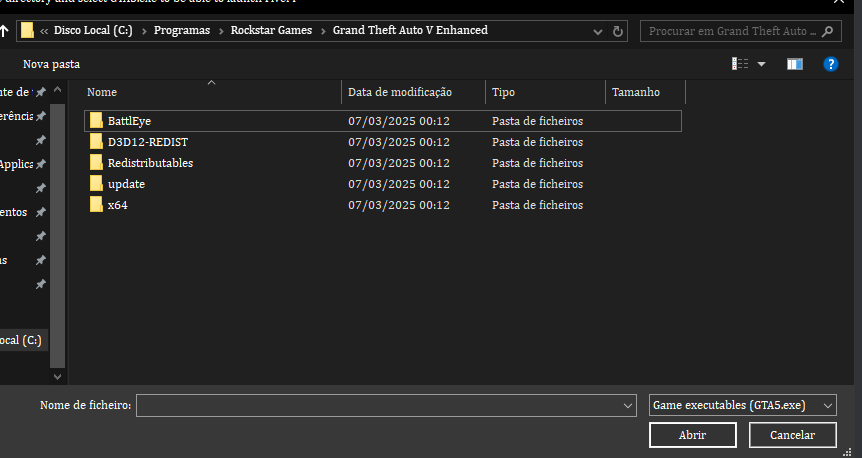Screen dimensions: 862x458
Task: Open the address bar history dropdown
Action: (x=598, y=32)
